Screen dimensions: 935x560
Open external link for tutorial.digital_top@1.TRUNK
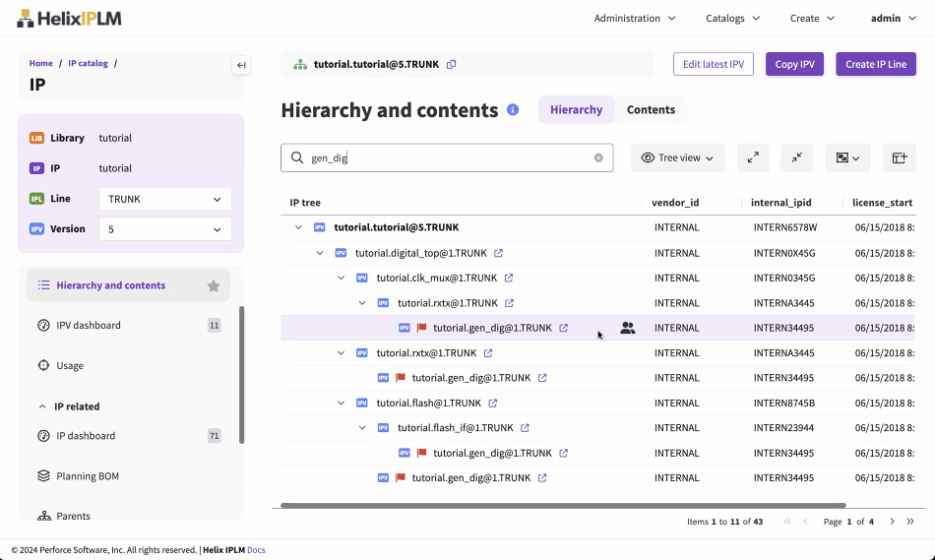(x=498, y=253)
